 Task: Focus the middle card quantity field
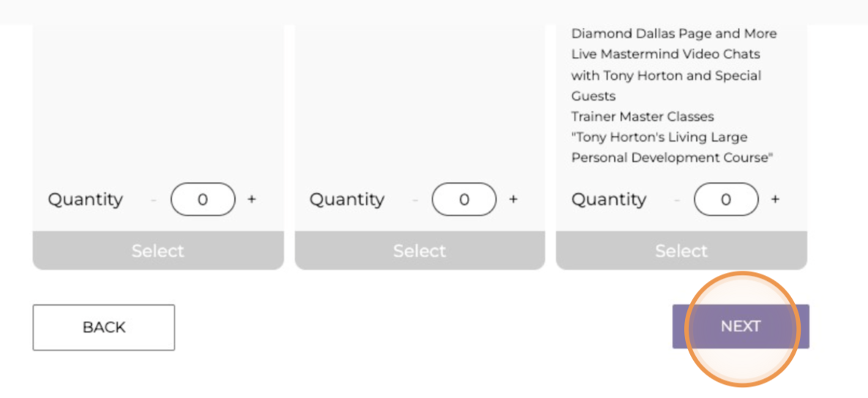tap(464, 199)
